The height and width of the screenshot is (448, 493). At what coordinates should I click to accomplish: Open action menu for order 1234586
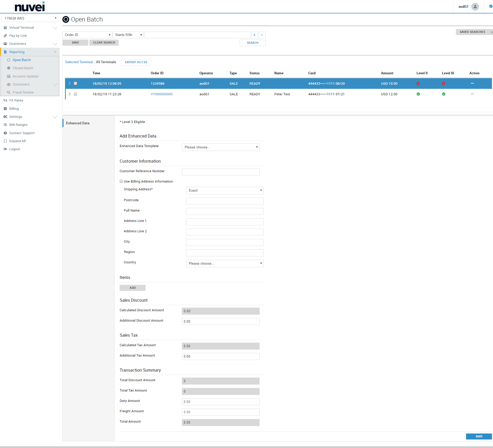[472, 83]
